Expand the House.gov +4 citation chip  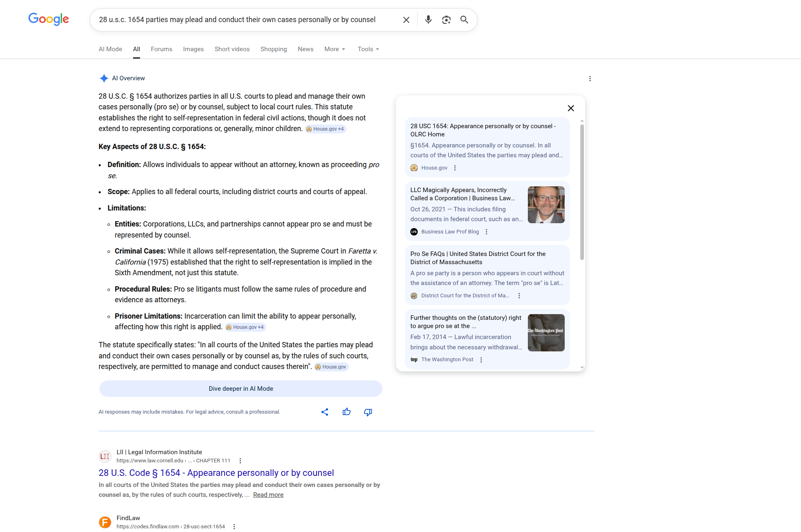[326, 129]
